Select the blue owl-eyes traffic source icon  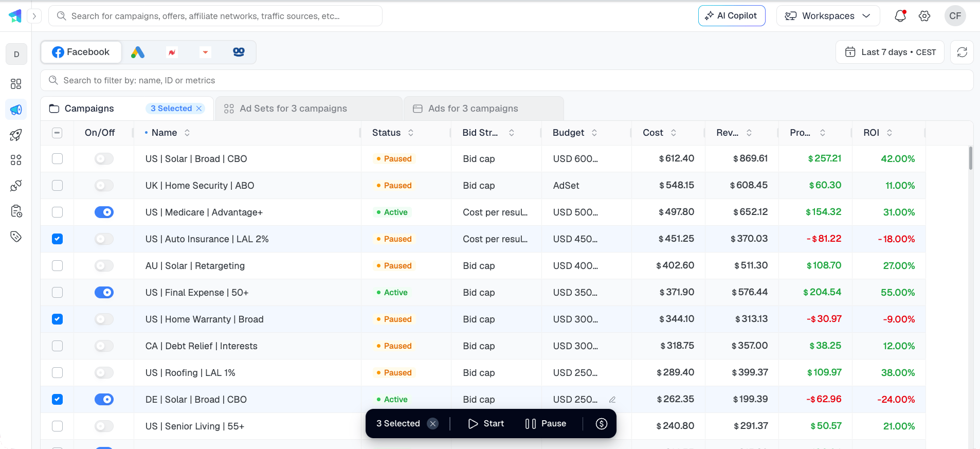pos(239,52)
